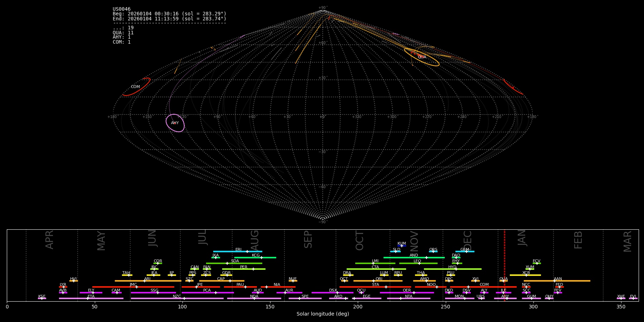
Task: Select the KCG green shower bar
Action: [255, 257]
